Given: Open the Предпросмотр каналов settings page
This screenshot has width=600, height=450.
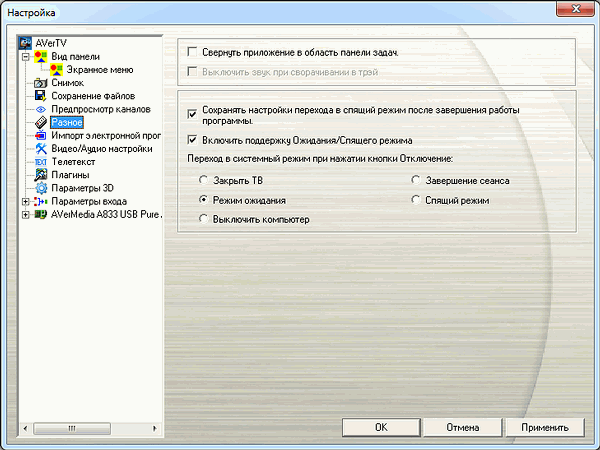Looking at the screenshot, I should (x=101, y=109).
